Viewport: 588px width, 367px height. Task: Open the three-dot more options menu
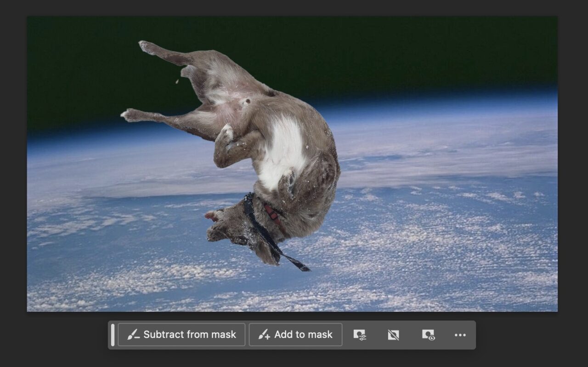coord(460,335)
